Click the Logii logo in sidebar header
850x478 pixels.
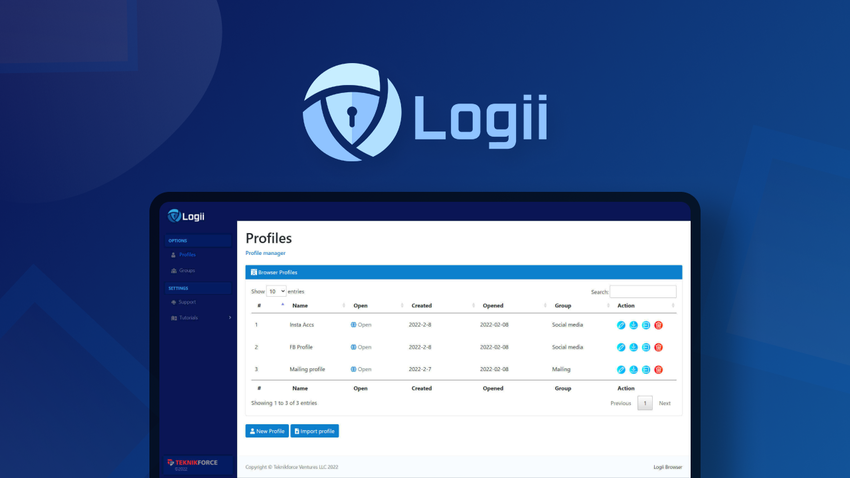pos(186,216)
